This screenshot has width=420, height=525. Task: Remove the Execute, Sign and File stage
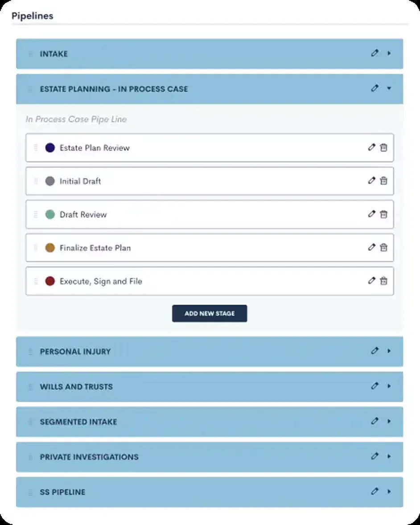[384, 281]
